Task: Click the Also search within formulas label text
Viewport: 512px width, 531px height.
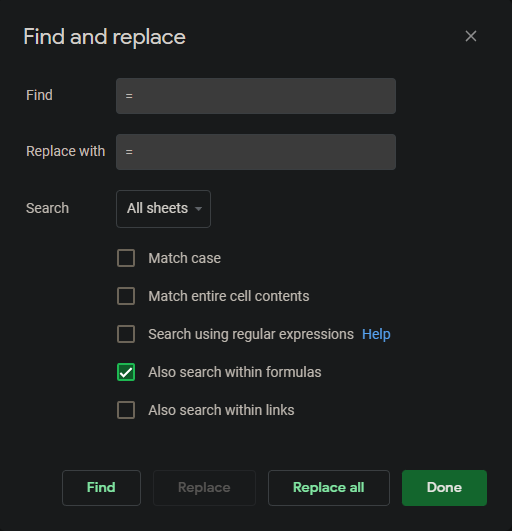Action: pyautogui.click(x=235, y=372)
